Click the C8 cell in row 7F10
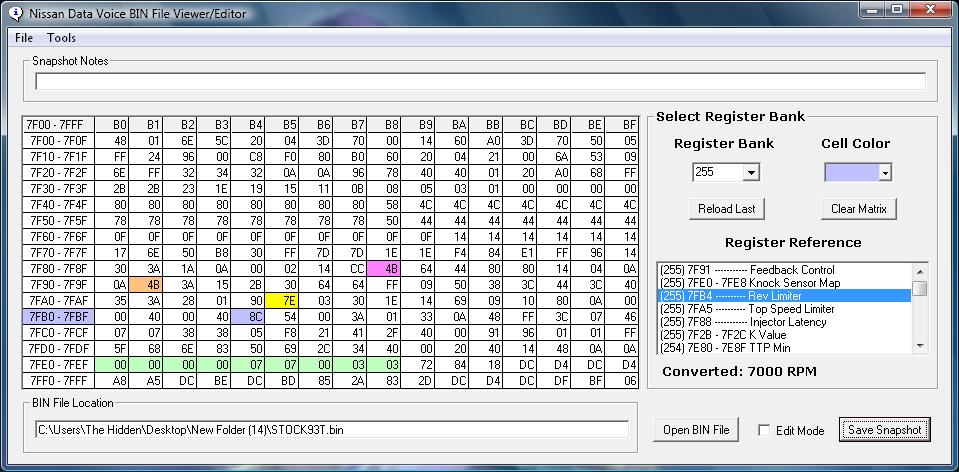 click(x=248, y=157)
